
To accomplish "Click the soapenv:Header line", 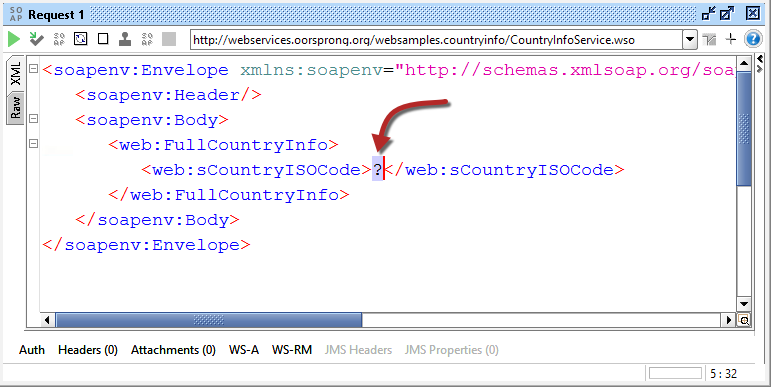I will [x=168, y=95].
